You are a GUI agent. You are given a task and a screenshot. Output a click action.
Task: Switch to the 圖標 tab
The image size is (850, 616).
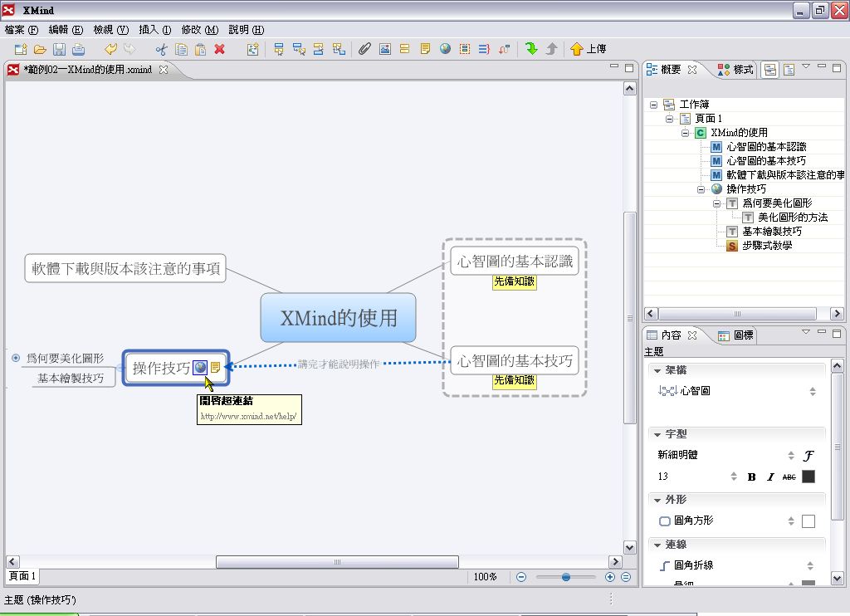[x=735, y=335]
